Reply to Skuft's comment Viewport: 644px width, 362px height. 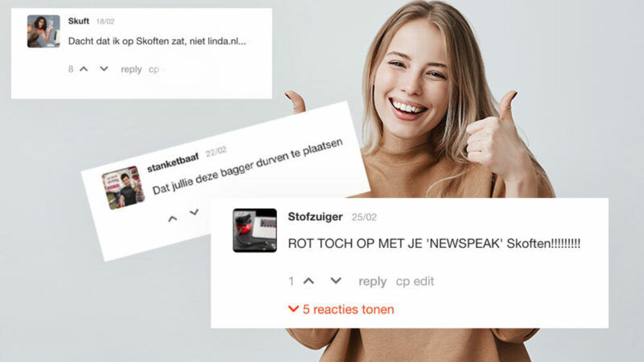[x=131, y=70]
